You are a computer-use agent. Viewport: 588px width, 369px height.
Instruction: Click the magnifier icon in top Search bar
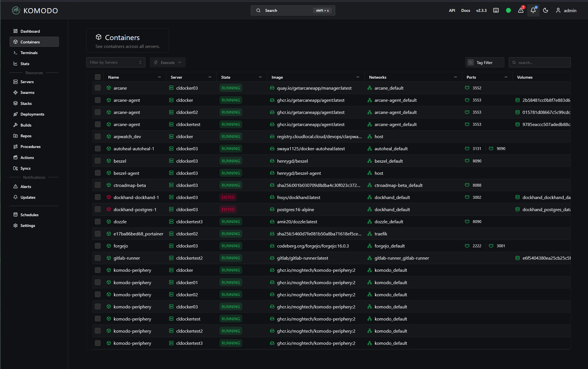[258, 10]
